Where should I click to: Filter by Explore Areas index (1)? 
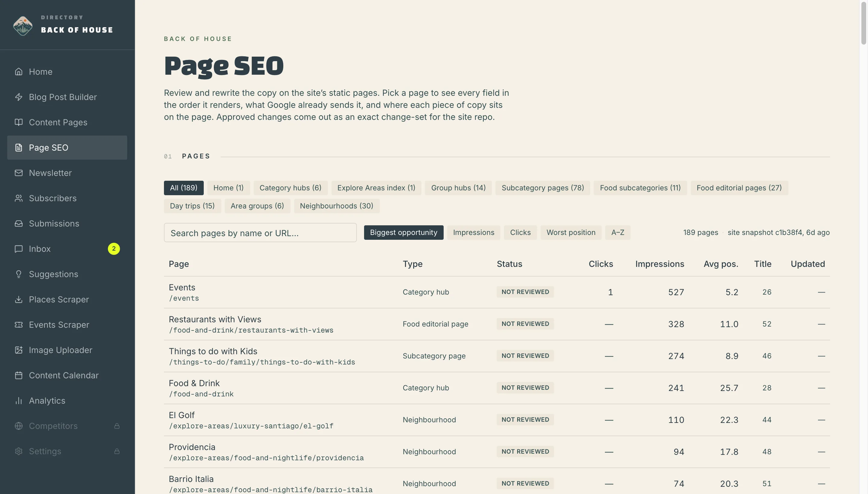coord(376,188)
